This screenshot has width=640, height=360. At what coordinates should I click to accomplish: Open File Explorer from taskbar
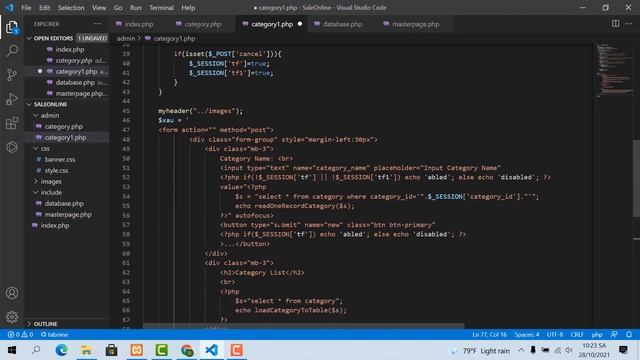(x=86, y=350)
